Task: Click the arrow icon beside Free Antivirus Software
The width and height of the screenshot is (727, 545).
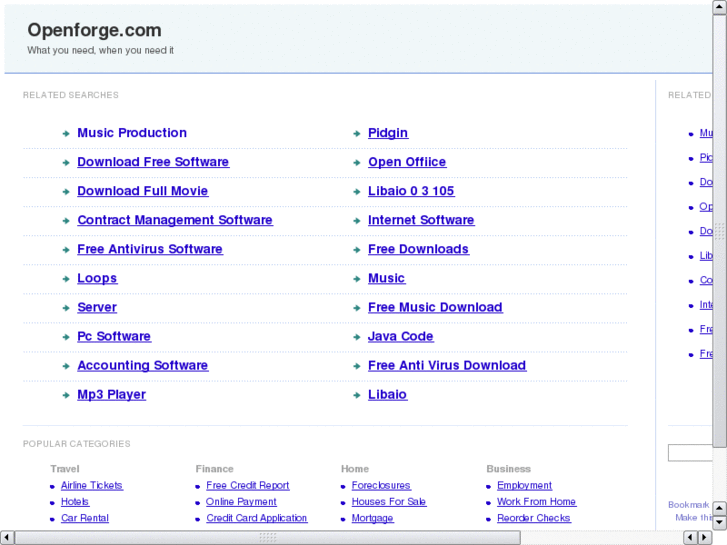Action: point(66,250)
